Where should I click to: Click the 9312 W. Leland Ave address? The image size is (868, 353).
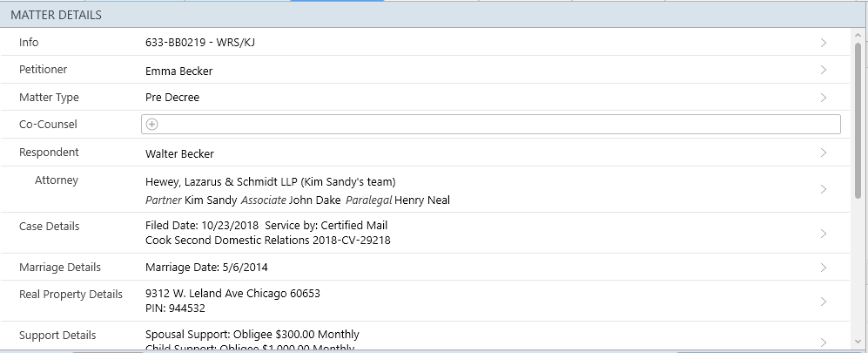tap(232, 294)
